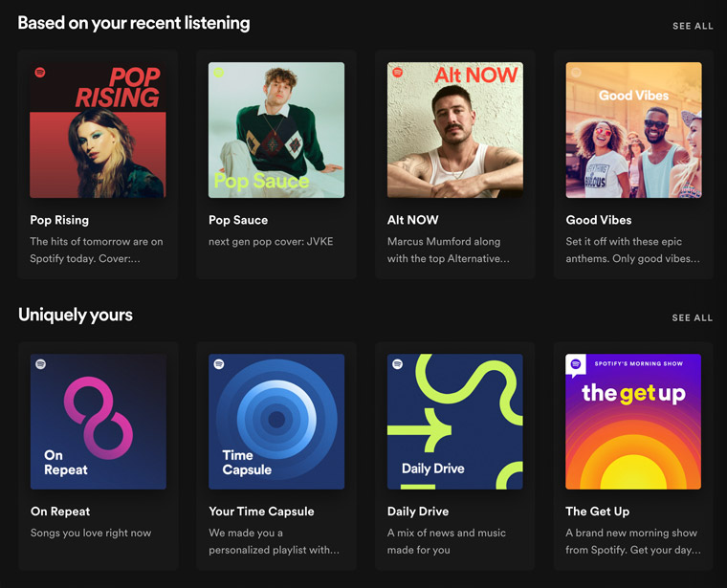Screen dimensions: 727x588
Task: Open the Good Vibes playlist cover
Action: [x=634, y=130]
